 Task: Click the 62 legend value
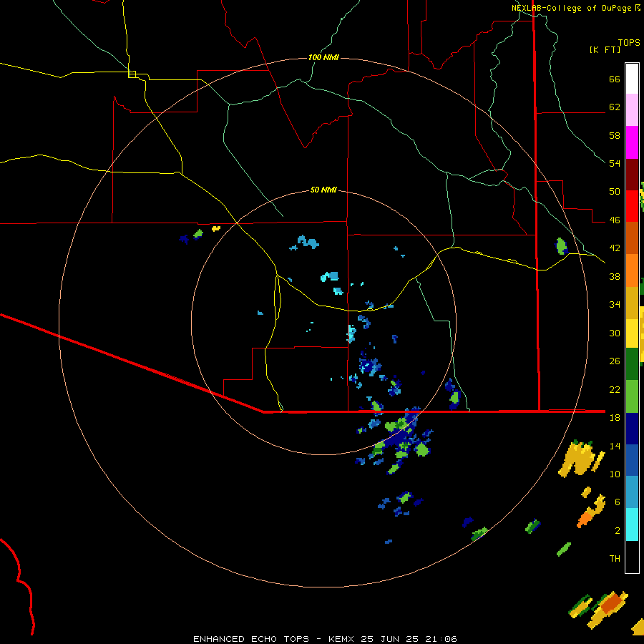click(x=615, y=107)
